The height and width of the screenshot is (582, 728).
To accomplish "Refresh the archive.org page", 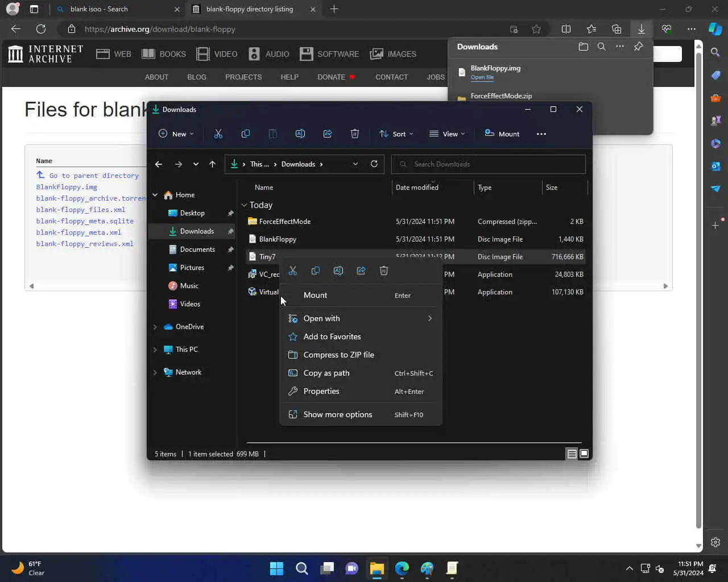I will point(41,29).
